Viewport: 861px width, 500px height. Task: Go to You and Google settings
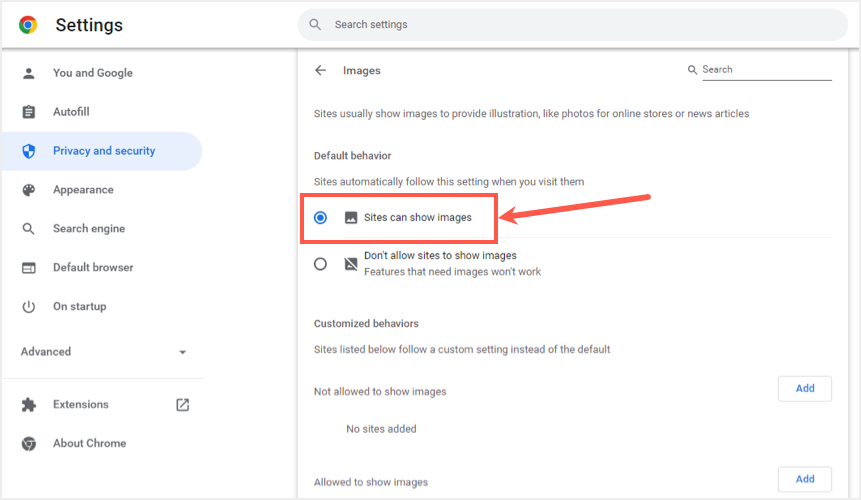(92, 73)
